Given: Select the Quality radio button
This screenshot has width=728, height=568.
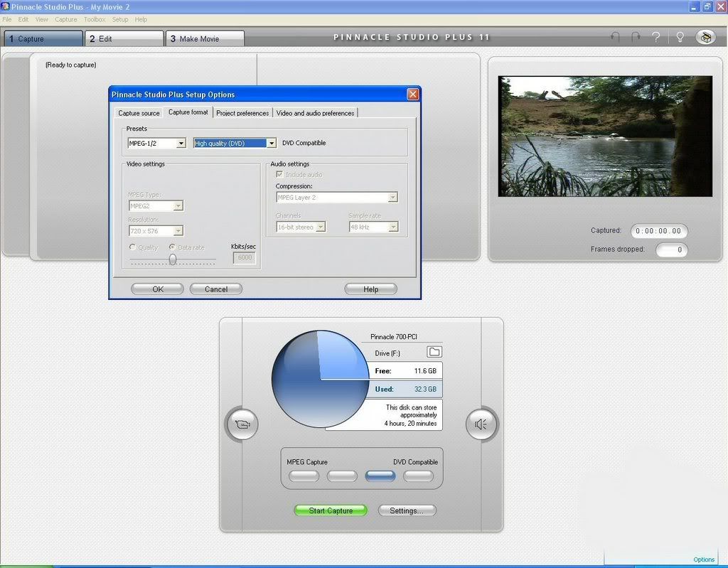Looking at the screenshot, I should click(133, 247).
